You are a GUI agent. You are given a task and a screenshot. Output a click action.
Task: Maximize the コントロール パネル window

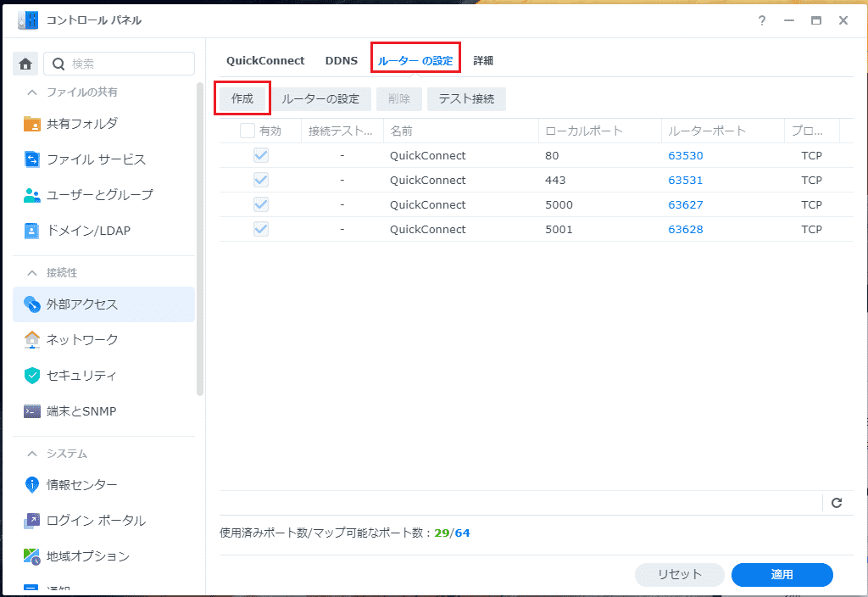point(816,20)
